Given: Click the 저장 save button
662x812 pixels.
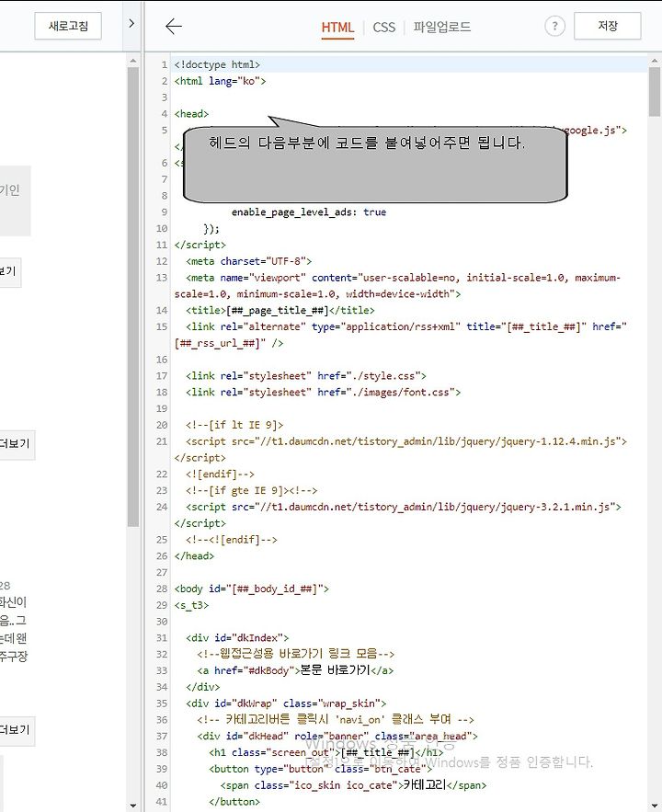Looking at the screenshot, I should tap(607, 26).
